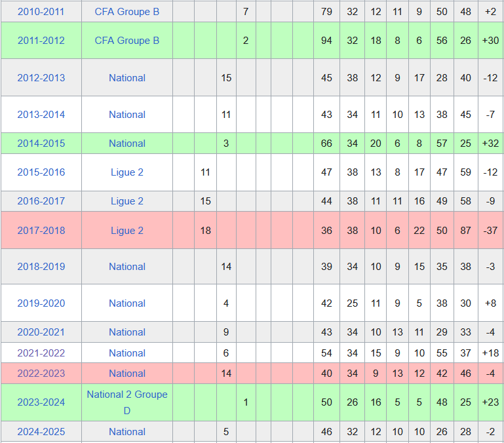
Task: Click National link in the 2018-2019 row
Action: point(127,267)
